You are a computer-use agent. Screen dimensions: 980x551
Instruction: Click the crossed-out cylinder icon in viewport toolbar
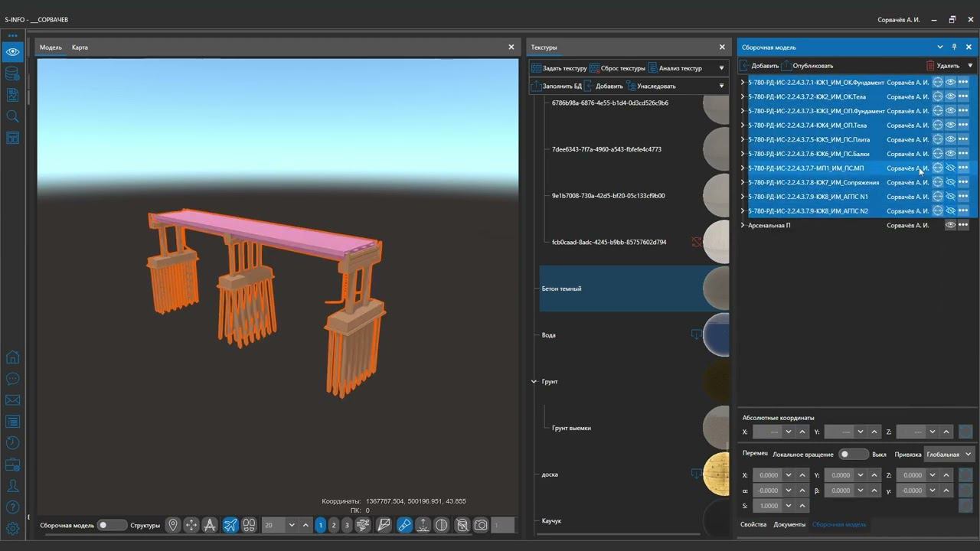tap(462, 525)
